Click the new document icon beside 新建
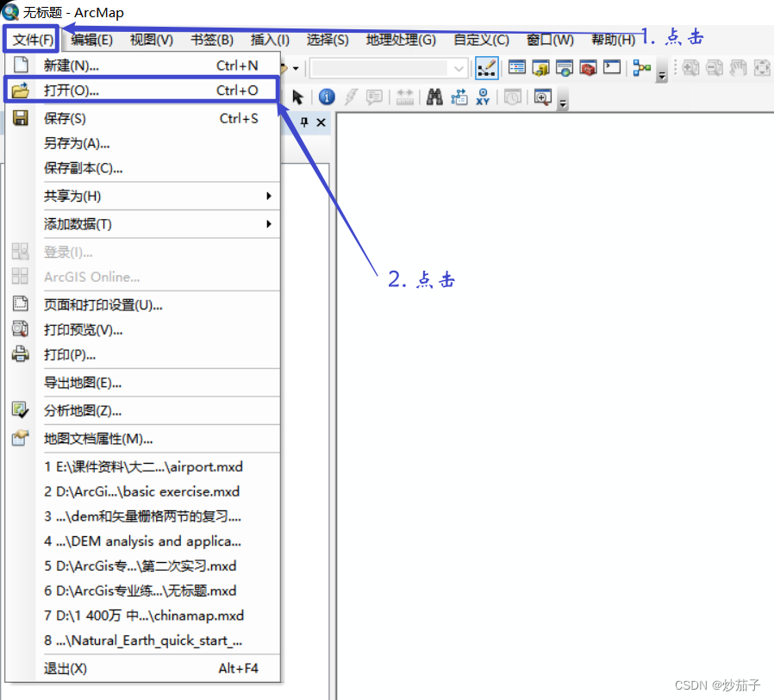This screenshot has height=700, width=774. coord(21,65)
